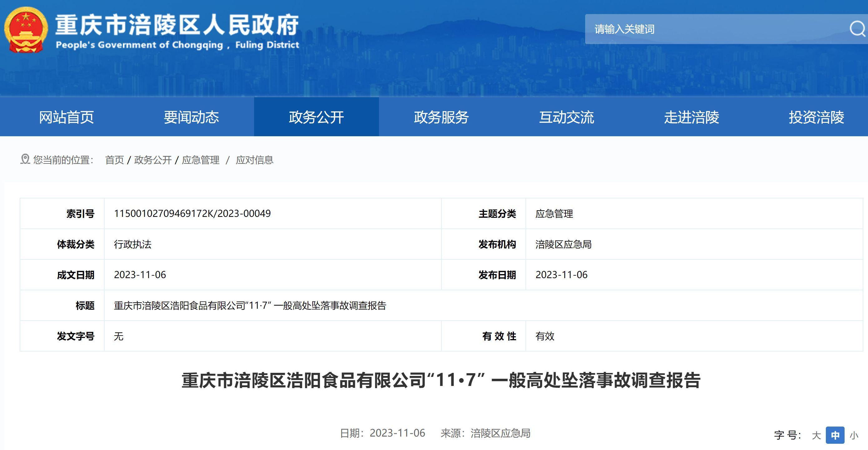Click the 有效 validity value

[545, 336]
